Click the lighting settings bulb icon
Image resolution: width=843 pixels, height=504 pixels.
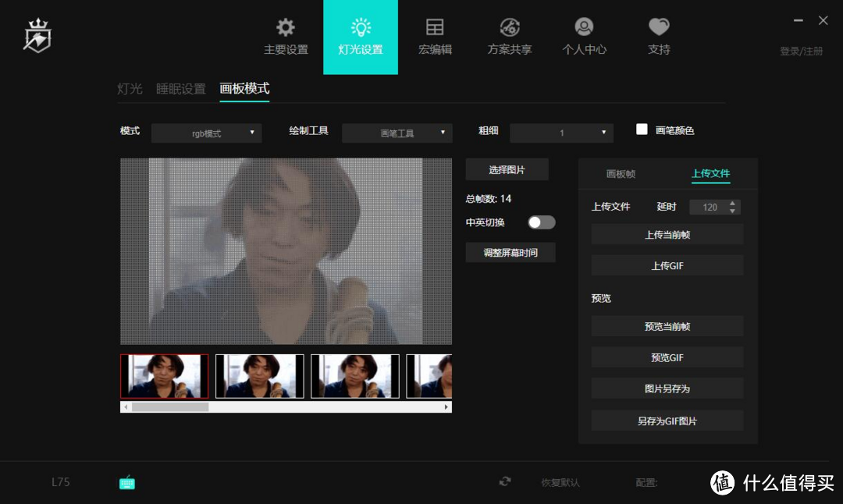pyautogui.click(x=361, y=28)
